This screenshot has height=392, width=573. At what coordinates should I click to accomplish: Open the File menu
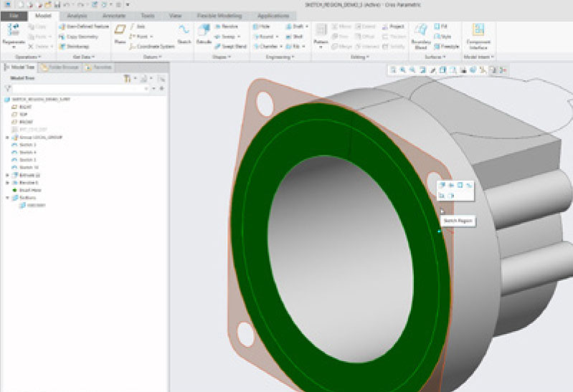point(14,16)
